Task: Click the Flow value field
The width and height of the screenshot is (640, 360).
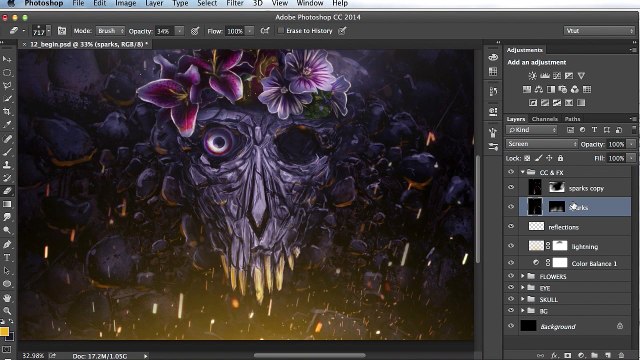Action: [235, 31]
